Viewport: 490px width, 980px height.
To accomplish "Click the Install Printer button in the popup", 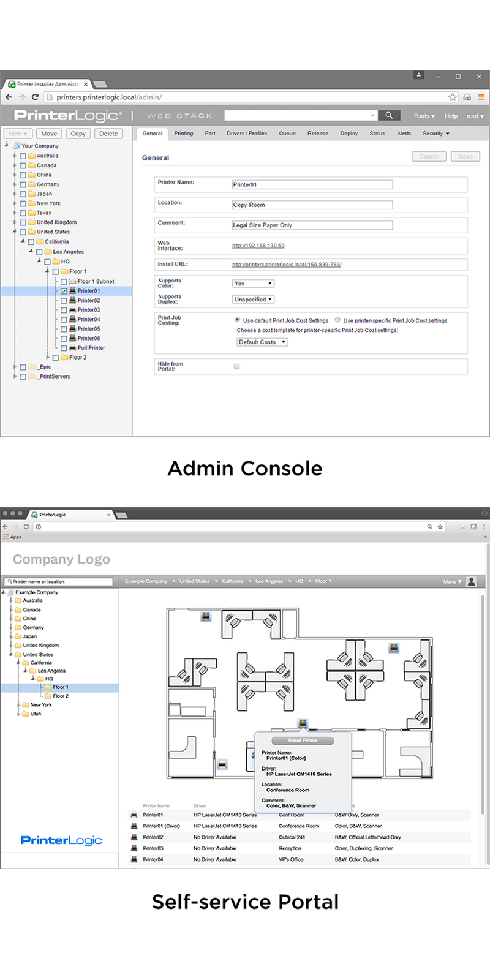I will tap(303, 741).
